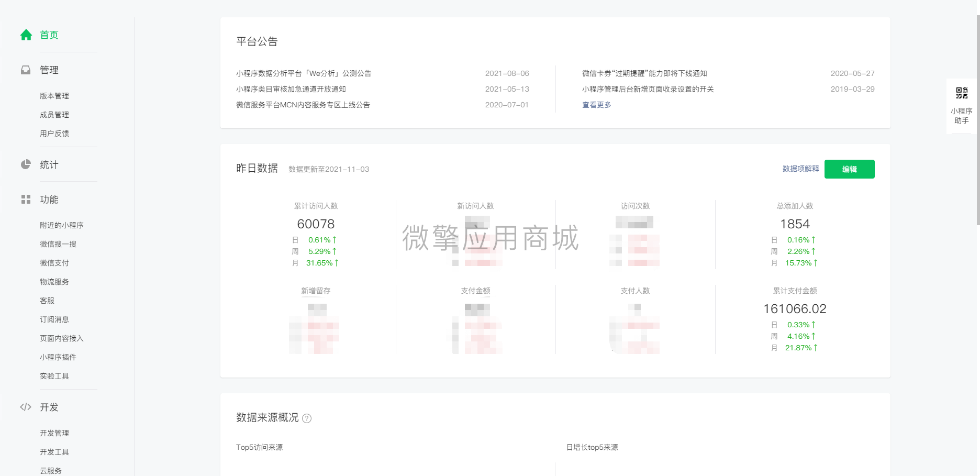Viewport: 980px width, 476px height.
Task: Click the 31.65% monthly growth figure
Action: tap(319, 263)
